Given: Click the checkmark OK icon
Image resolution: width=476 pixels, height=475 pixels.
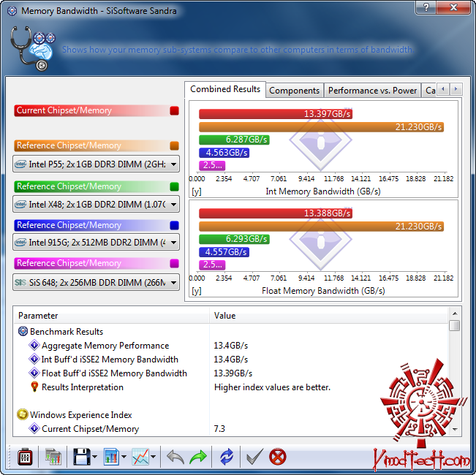Looking at the screenshot, I should [254, 457].
